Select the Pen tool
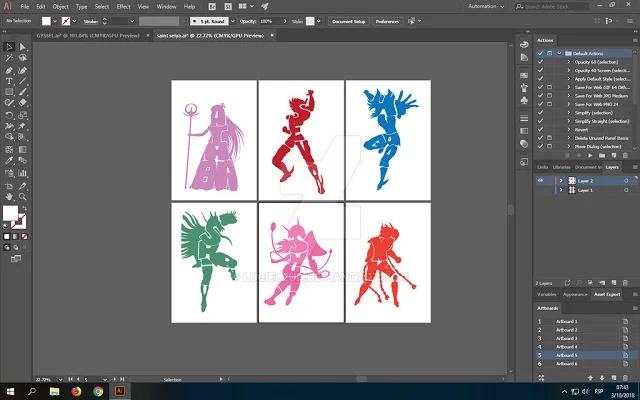This screenshot has height=400, width=640. 9,70
